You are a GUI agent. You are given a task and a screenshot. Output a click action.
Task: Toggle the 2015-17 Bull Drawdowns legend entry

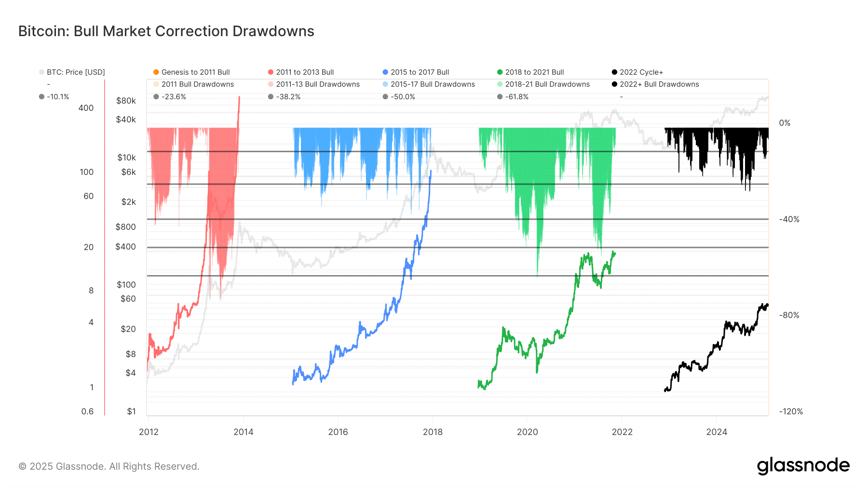(x=429, y=84)
